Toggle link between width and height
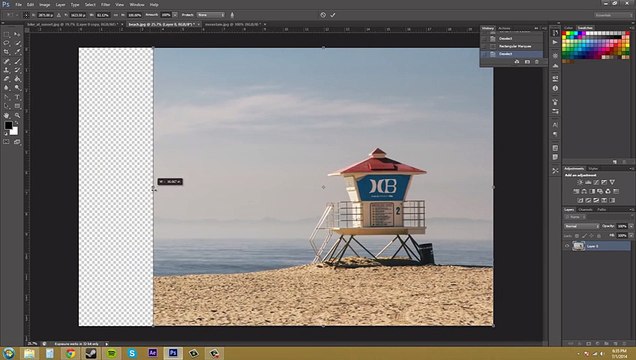This screenshot has height=360, width=636. pos(116,15)
